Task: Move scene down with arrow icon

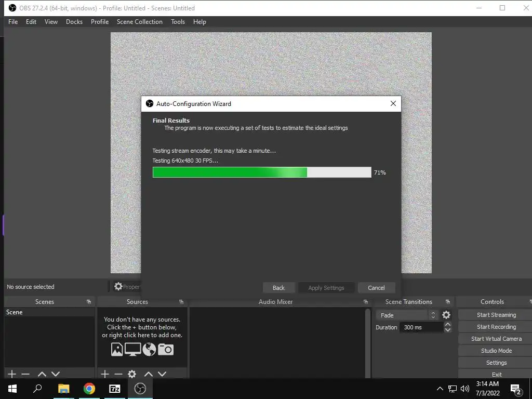Action: coord(56,374)
